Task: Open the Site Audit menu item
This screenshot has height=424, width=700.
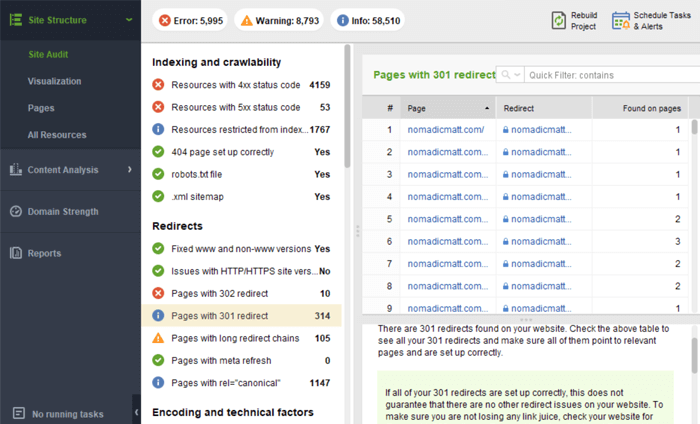Action: 48,54
